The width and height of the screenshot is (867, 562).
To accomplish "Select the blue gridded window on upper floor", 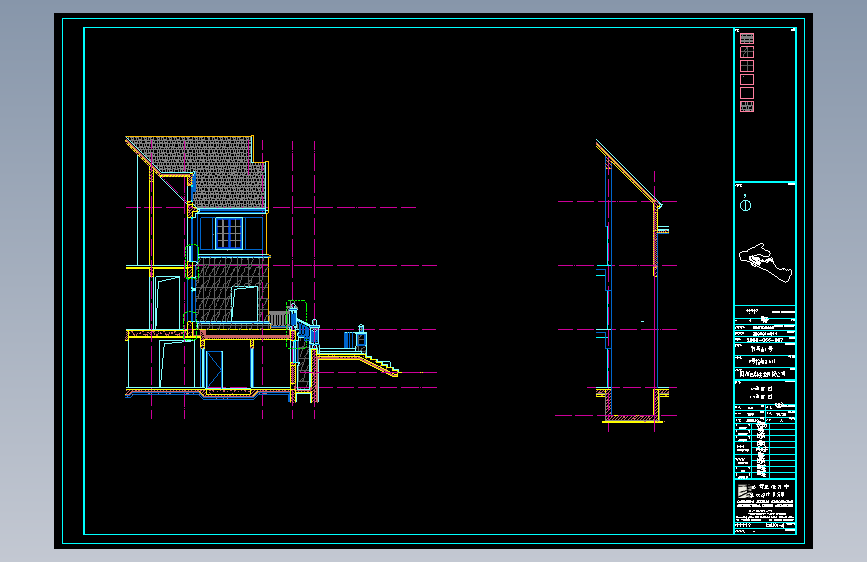I will 229,233.
